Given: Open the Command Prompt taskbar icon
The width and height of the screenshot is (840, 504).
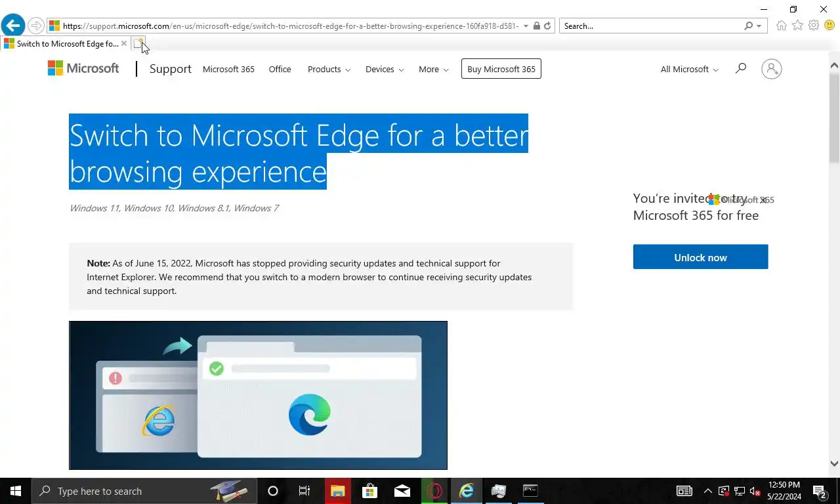Looking at the screenshot, I should click(x=530, y=491).
